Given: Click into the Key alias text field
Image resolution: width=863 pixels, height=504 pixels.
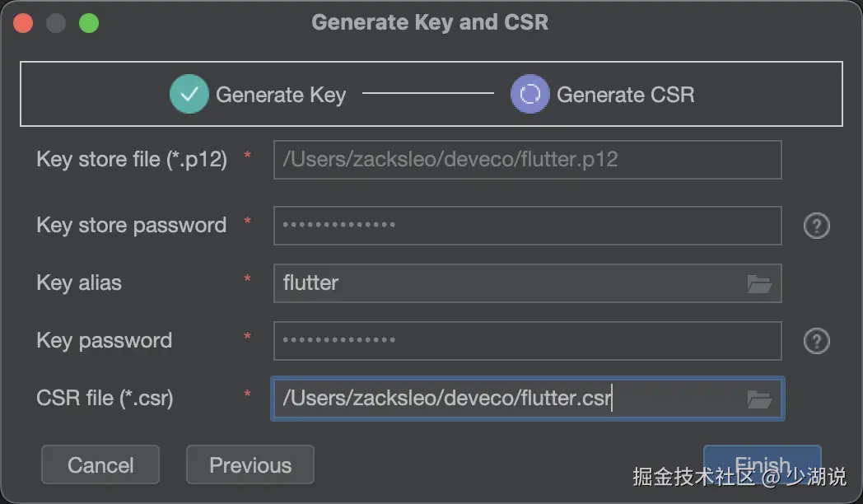Looking at the screenshot, I should click(511, 283).
